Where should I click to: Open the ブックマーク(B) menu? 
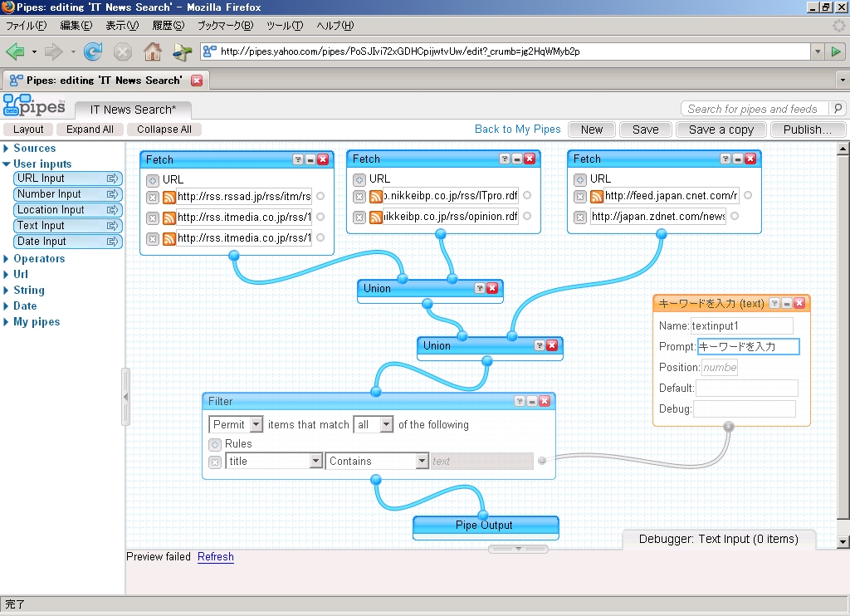(x=224, y=26)
